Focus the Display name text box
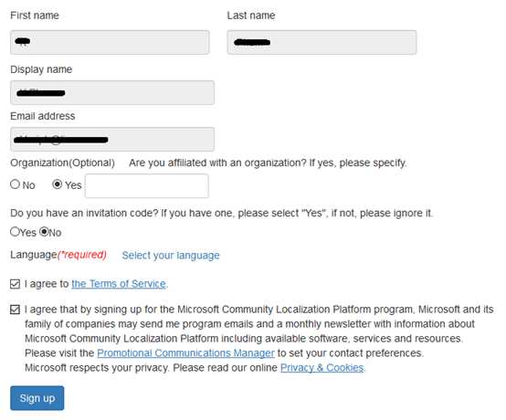The image size is (506, 420). (112, 92)
